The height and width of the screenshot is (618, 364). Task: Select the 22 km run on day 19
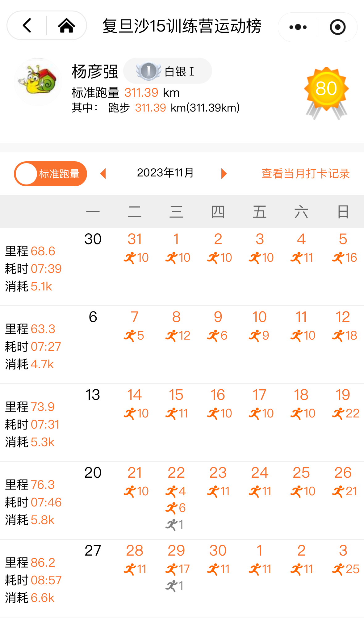[x=345, y=413]
